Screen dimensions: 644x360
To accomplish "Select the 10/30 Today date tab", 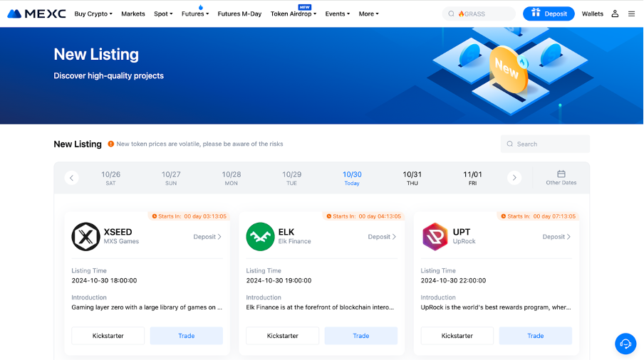I will pos(352,178).
